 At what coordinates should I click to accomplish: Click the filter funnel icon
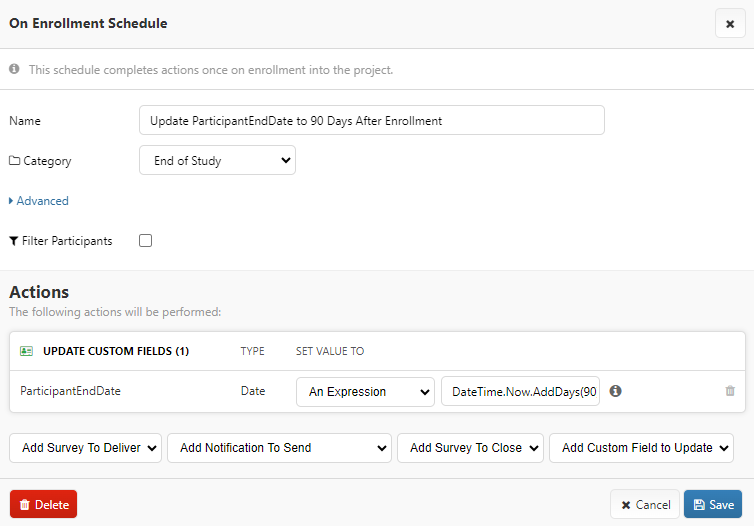point(13,241)
